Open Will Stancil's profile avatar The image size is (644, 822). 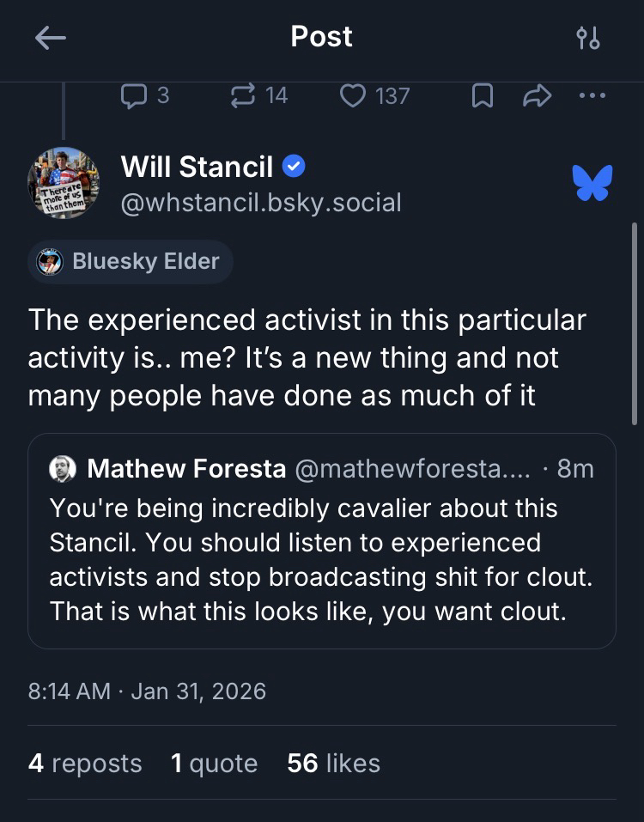pos(64,182)
